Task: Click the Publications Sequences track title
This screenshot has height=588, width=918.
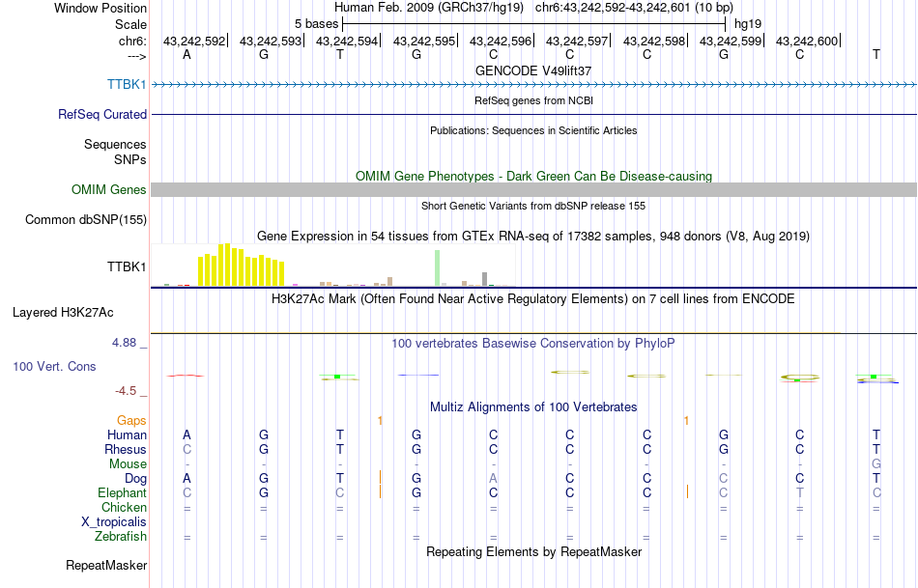Action: click(533, 130)
